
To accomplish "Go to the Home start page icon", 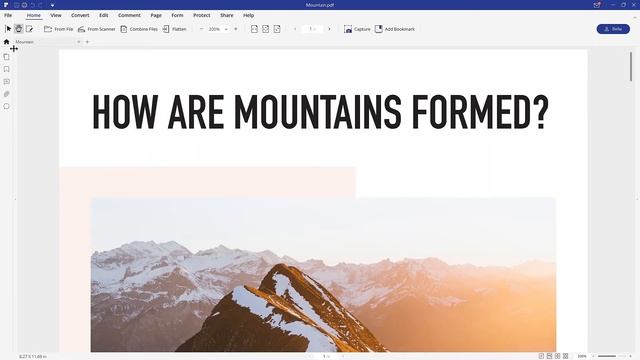I will click(6, 42).
